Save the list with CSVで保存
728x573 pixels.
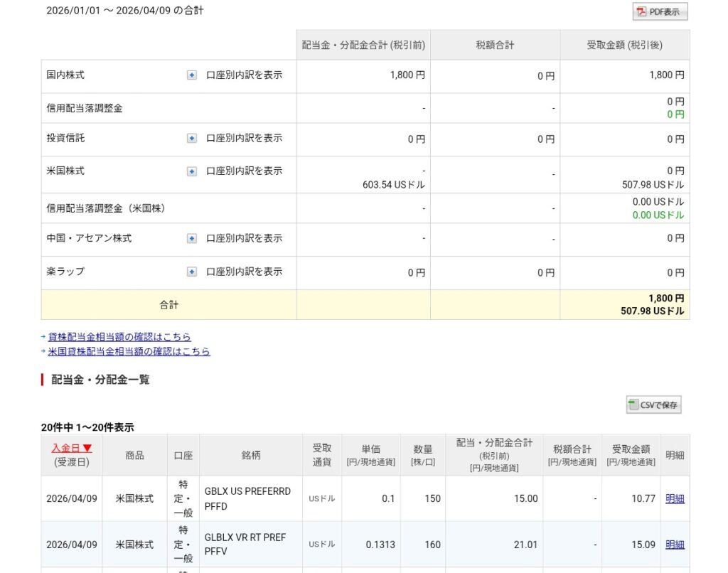coord(653,405)
